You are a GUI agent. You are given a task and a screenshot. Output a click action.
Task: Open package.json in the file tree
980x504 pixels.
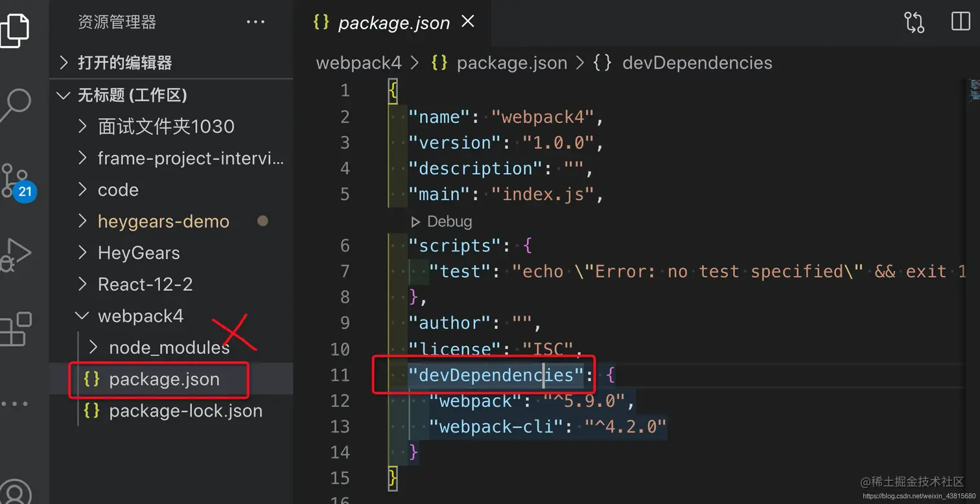click(171, 379)
